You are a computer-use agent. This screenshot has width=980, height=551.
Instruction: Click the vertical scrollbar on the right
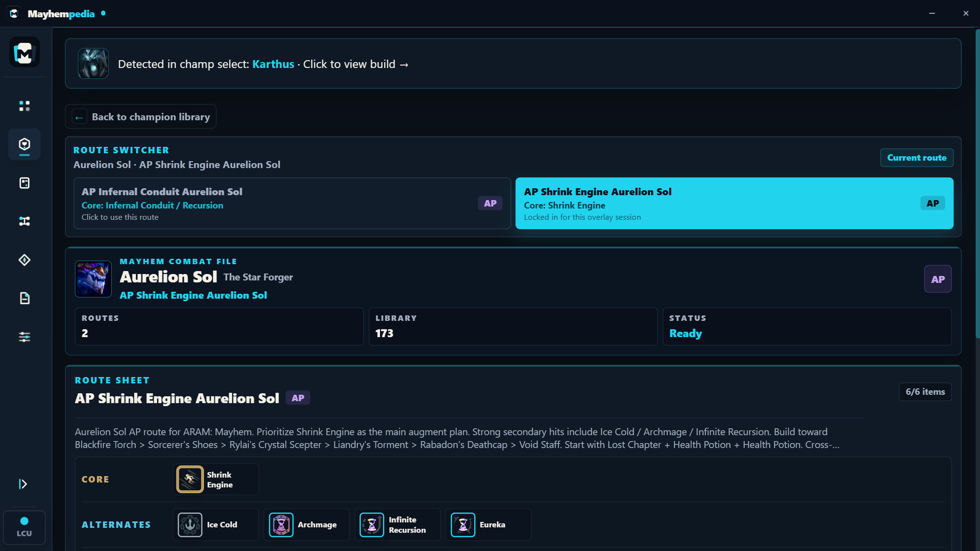pyautogui.click(x=977, y=184)
